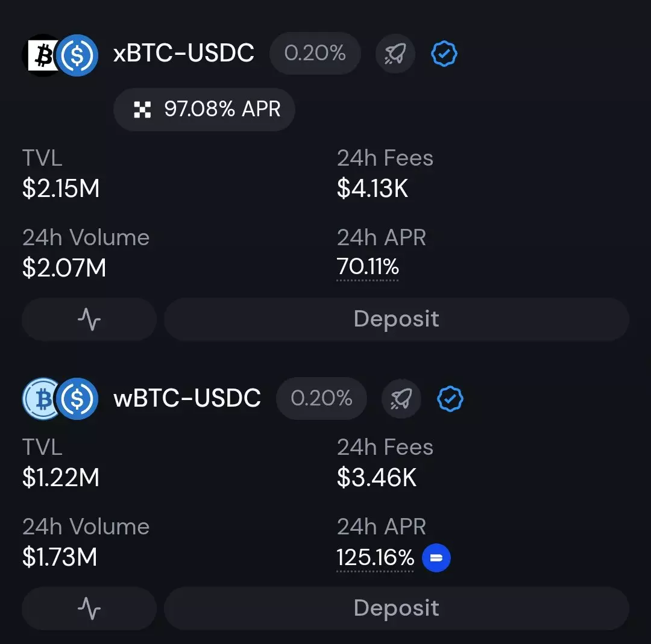The image size is (651, 644).
Task: Click xBTC-USDC verified checkmark badge
Action: pos(444,55)
